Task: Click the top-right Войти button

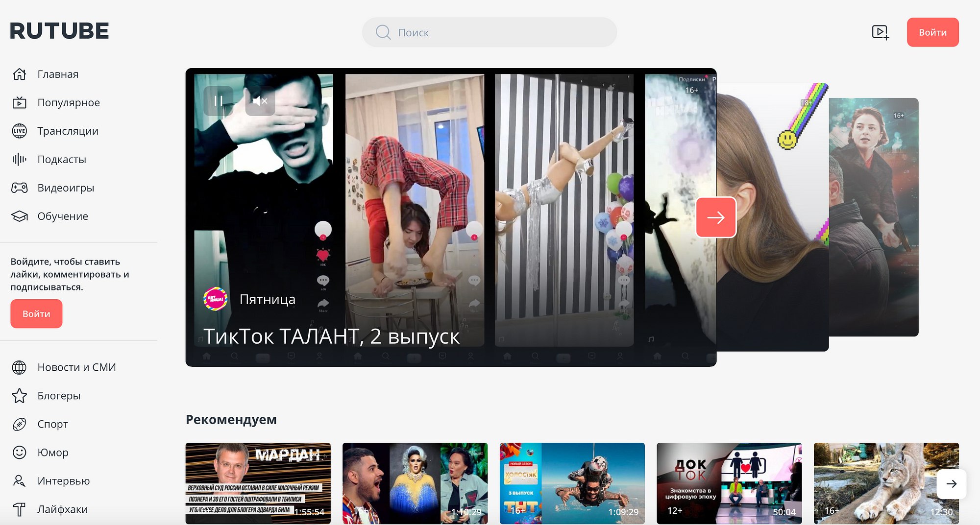Action: [932, 32]
